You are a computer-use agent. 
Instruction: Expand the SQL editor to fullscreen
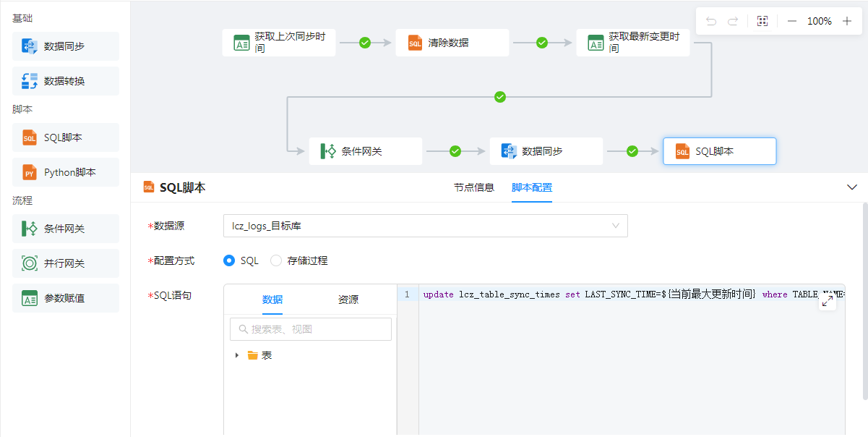[x=828, y=302]
